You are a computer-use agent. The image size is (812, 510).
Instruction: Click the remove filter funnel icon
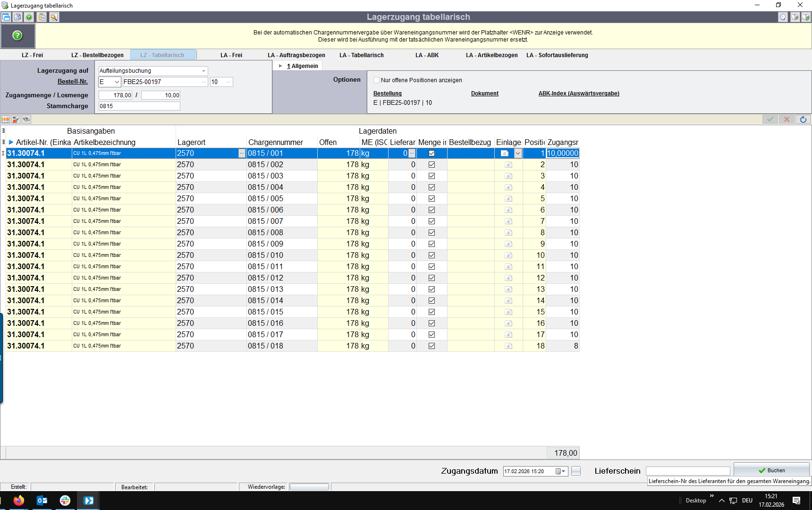pos(16,119)
